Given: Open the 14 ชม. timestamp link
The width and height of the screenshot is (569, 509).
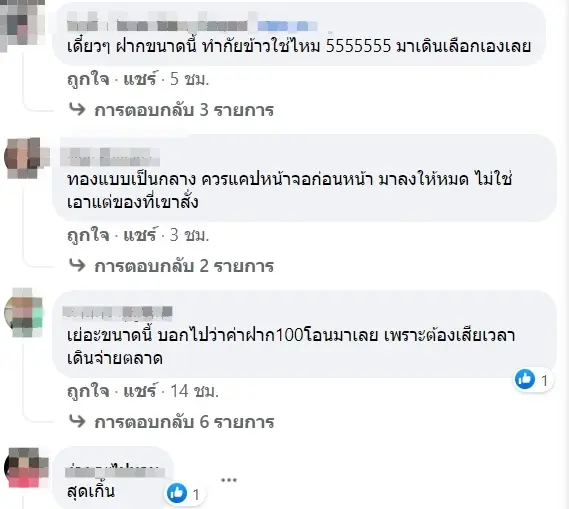Looking at the screenshot, I should [x=195, y=391].
